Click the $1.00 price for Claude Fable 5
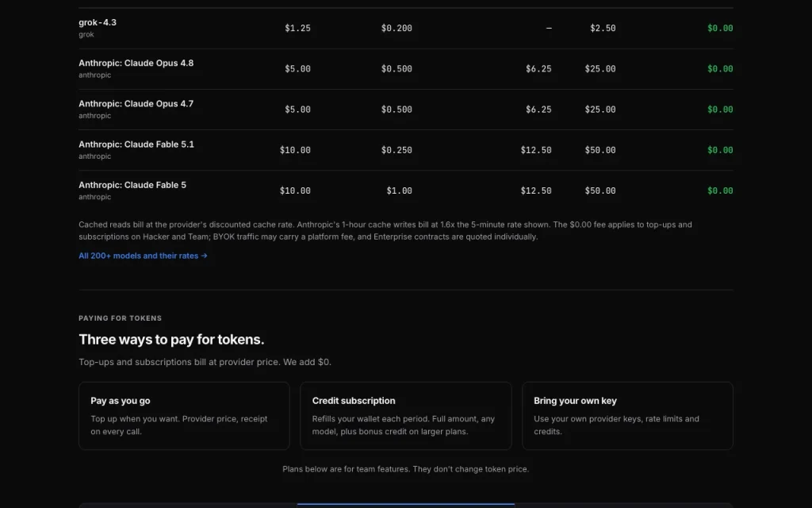Image resolution: width=812 pixels, height=508 pixels. (x=400, y=190)
